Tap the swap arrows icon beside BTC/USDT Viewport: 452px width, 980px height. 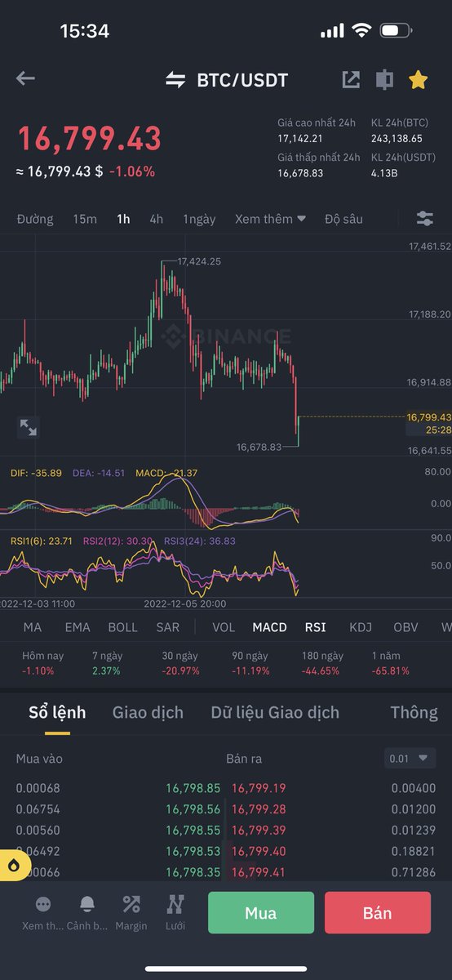coord(175,79)
